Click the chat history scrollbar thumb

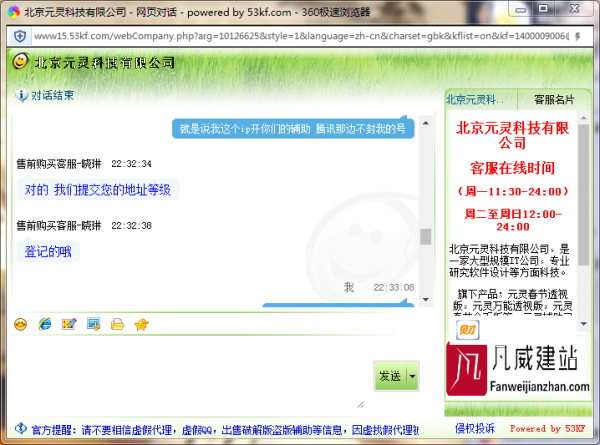coord(426,236)
